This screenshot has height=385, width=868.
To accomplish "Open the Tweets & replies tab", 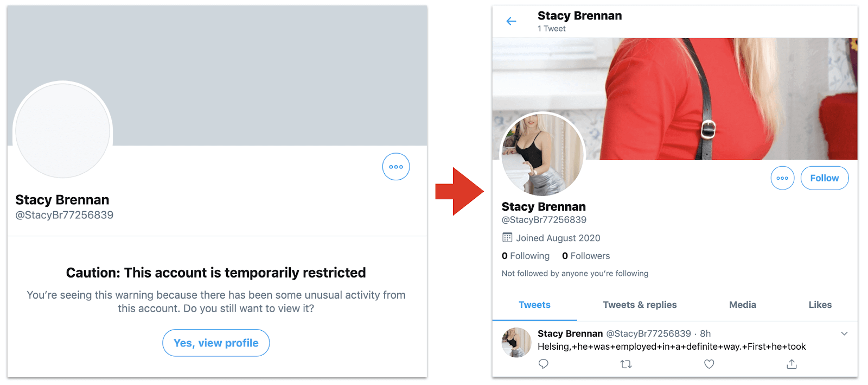I will [x=640, y=305].
